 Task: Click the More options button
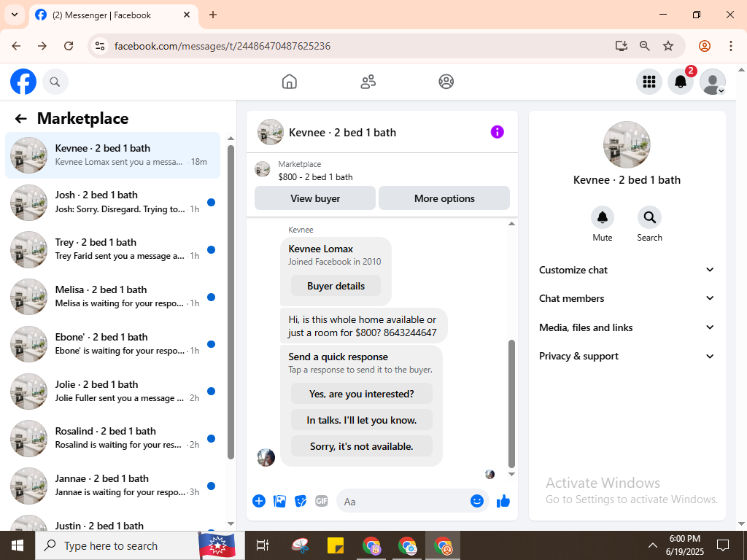coord(444,198)
